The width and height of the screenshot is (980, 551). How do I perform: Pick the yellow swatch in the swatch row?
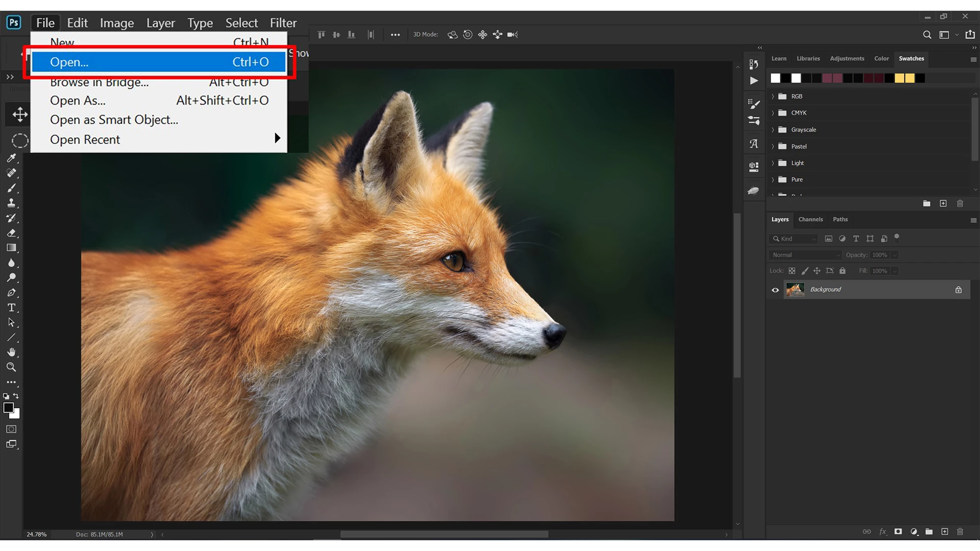click(x=899, y=78)
